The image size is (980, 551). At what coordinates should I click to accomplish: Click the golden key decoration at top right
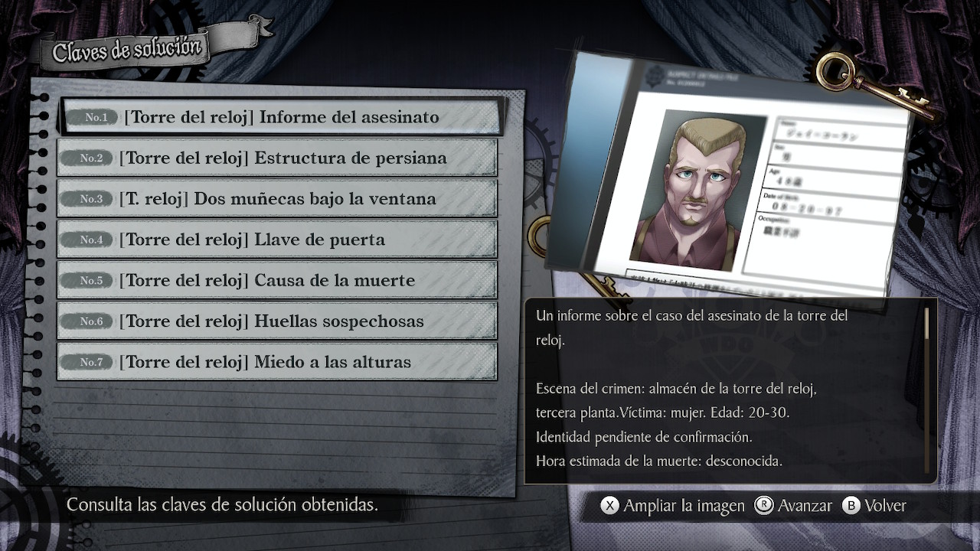pos(873,86)
